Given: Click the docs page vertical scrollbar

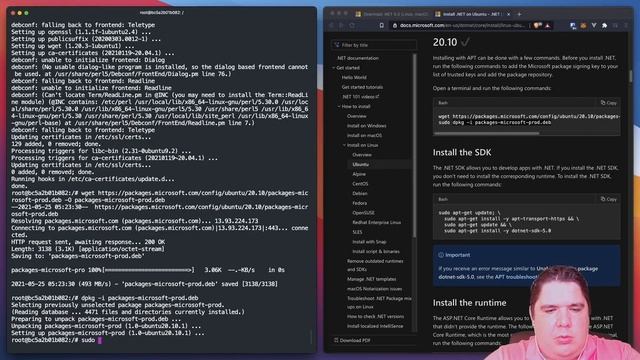Looking at the screenshot, I should coord(630,76).
